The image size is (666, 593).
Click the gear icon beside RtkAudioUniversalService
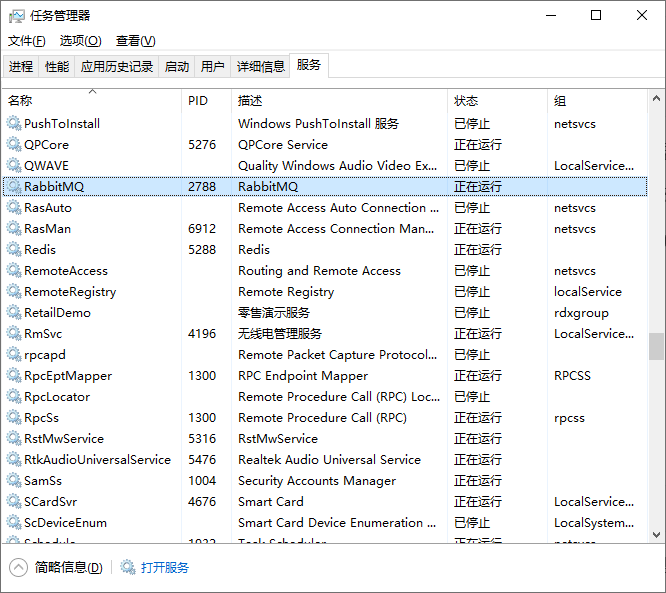[14, 460]
